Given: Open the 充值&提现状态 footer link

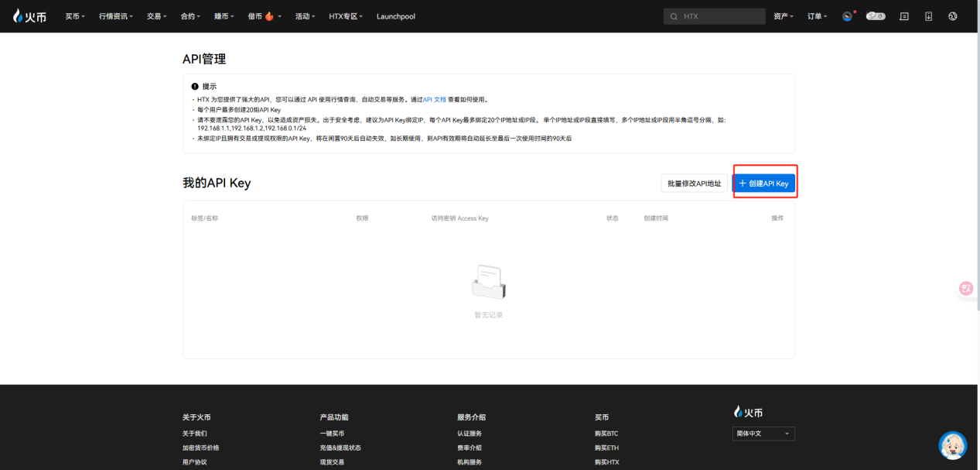Looking at the screenshot, I should coord(340,448).
